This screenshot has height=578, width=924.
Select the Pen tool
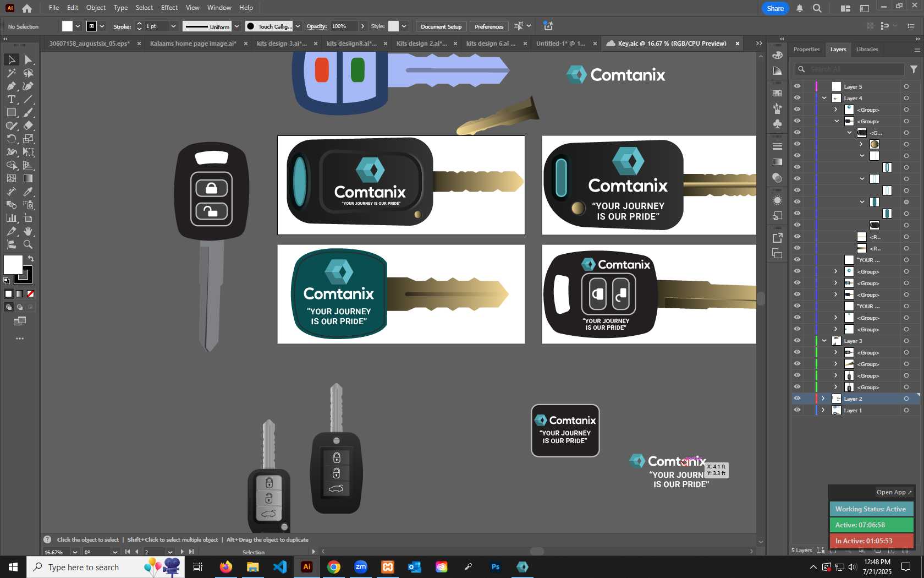11,86
